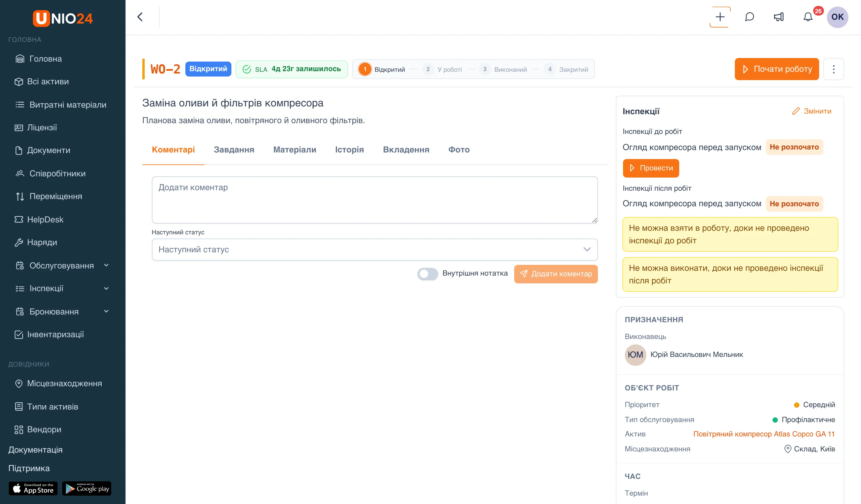The width and height of the screenshot is (861, 504).
Task: Open asset link Повітряний компресор Atlas Copco
Action: 764,434
